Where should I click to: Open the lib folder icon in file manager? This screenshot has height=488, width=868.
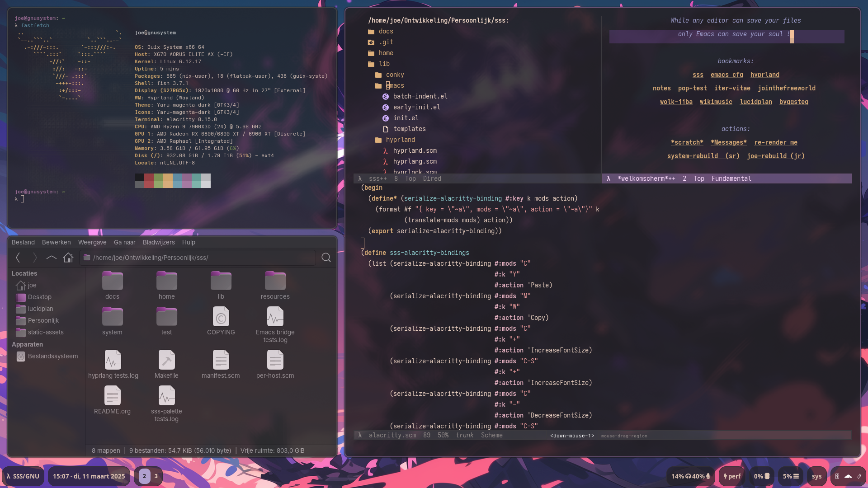point(221,281)
